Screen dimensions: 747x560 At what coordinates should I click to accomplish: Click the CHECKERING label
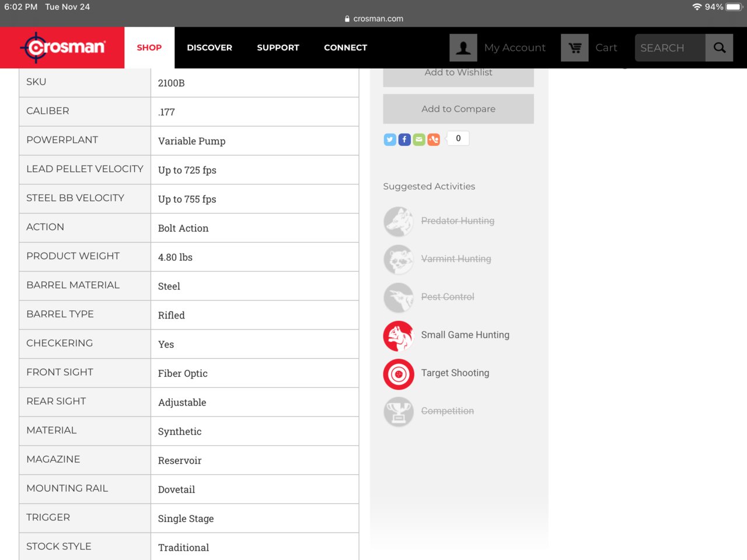click(x=60, y=343)
